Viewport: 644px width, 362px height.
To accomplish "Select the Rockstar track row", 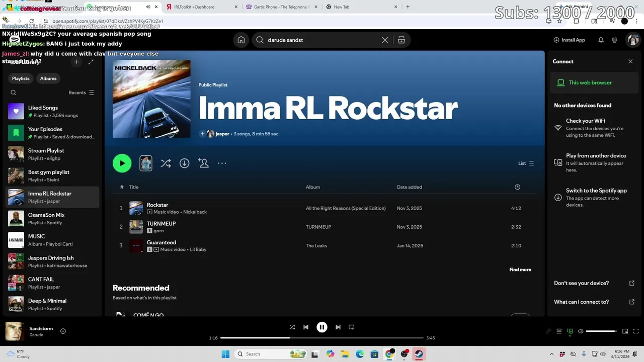I will click(x=325, y=208).
